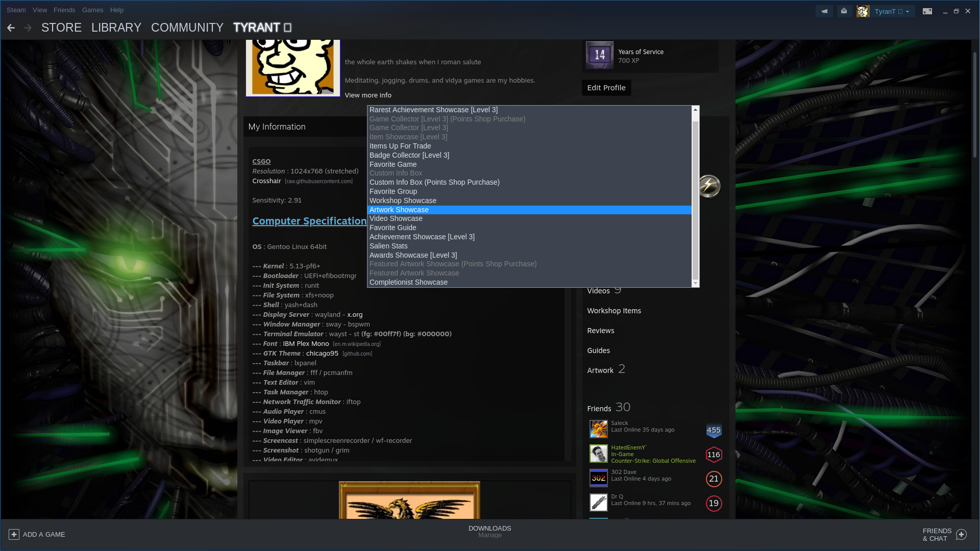This screenshot has width=980, height=551.
Task: Click the 14 Years of Service badge
Action: coord(600,55)
